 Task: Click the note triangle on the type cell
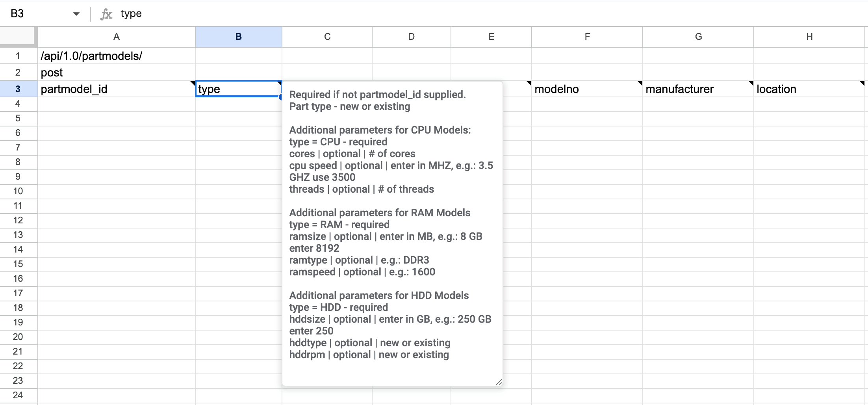(x=279, y=84)
